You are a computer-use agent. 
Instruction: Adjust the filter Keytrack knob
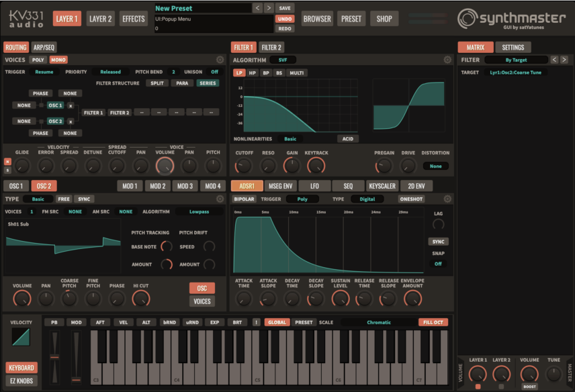pos(316,166)
